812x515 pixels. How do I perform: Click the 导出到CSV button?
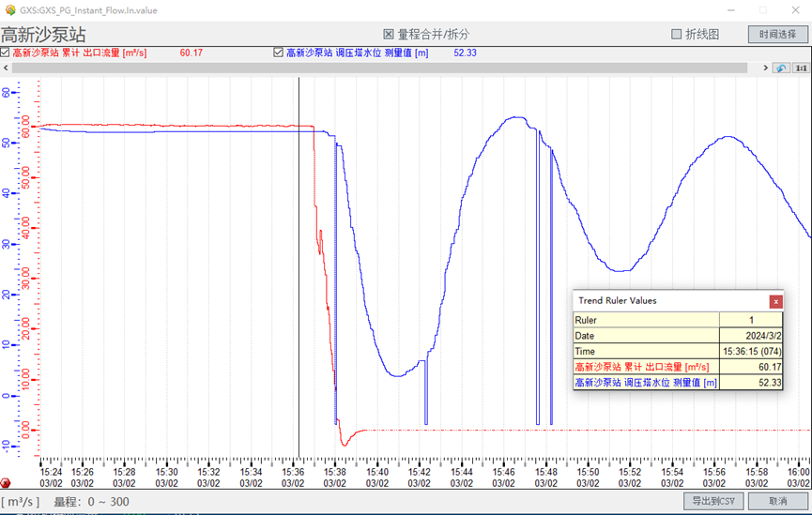pos(713,501)
